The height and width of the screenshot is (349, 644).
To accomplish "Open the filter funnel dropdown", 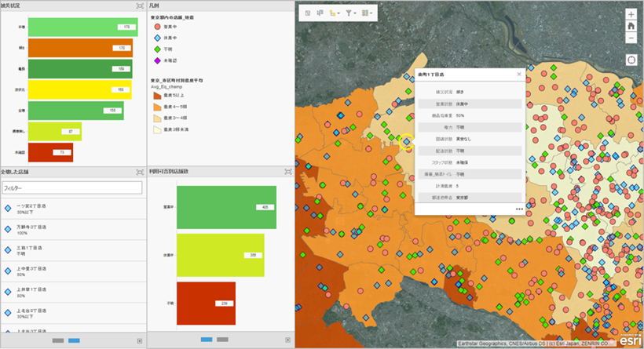I will (x=352, y=13).
